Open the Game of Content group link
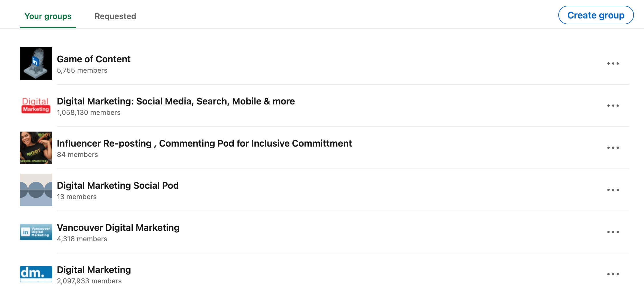The height and width of the screenshot is (292, 644). point(94,59)
